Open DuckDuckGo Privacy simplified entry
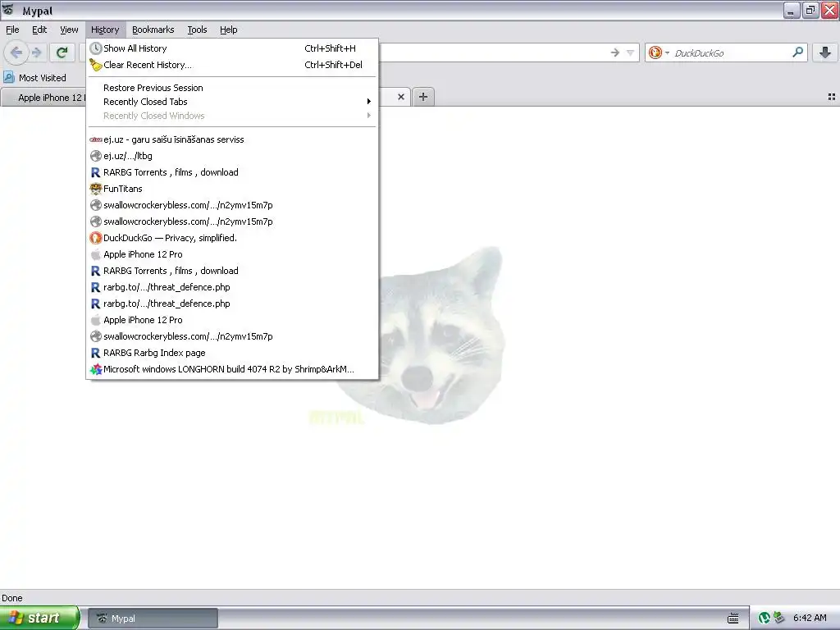The image size is (840, 630). click(232, 238)
